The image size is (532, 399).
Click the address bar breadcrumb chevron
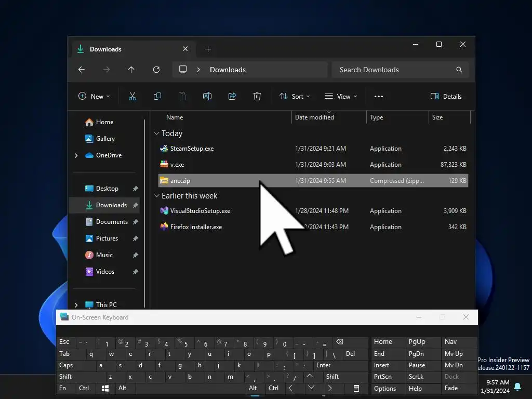[198, 70]
